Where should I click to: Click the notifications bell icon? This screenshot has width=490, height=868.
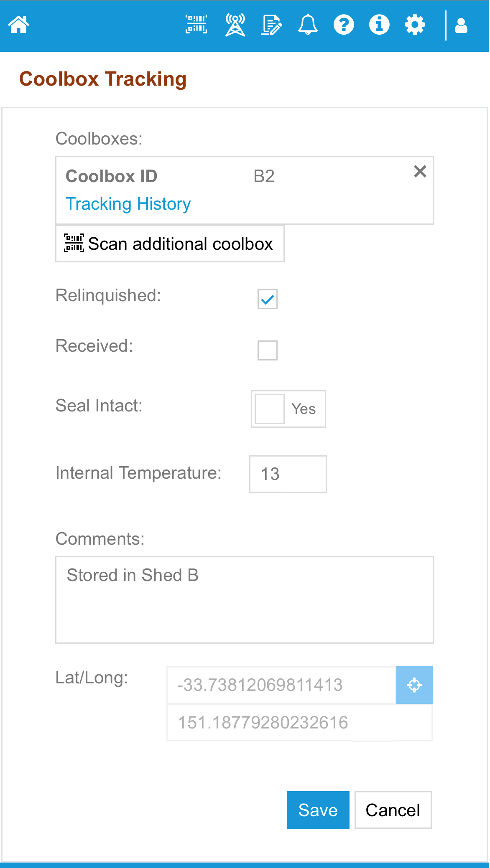pos(308,25)
